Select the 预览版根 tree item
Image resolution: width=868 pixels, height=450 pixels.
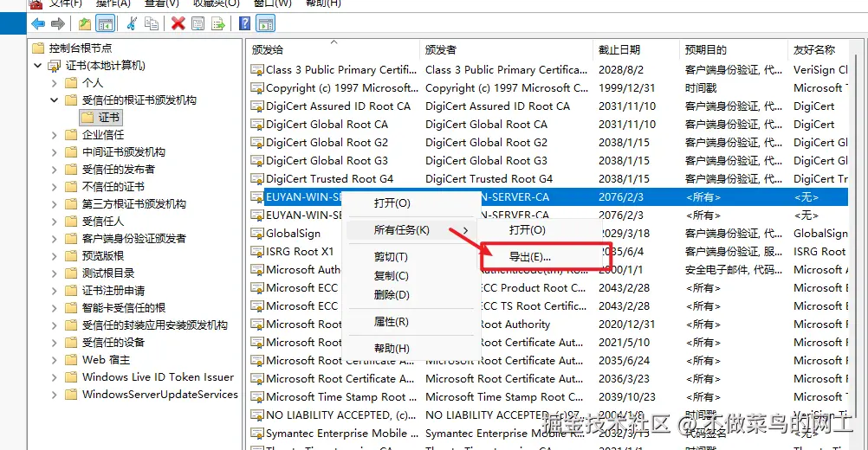pos(103,256)
